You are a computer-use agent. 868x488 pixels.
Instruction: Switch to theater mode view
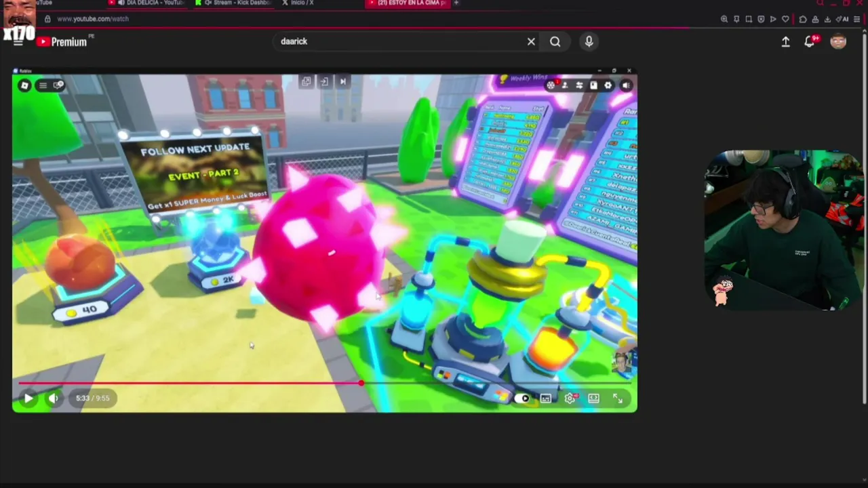click(x=593, y=399)
